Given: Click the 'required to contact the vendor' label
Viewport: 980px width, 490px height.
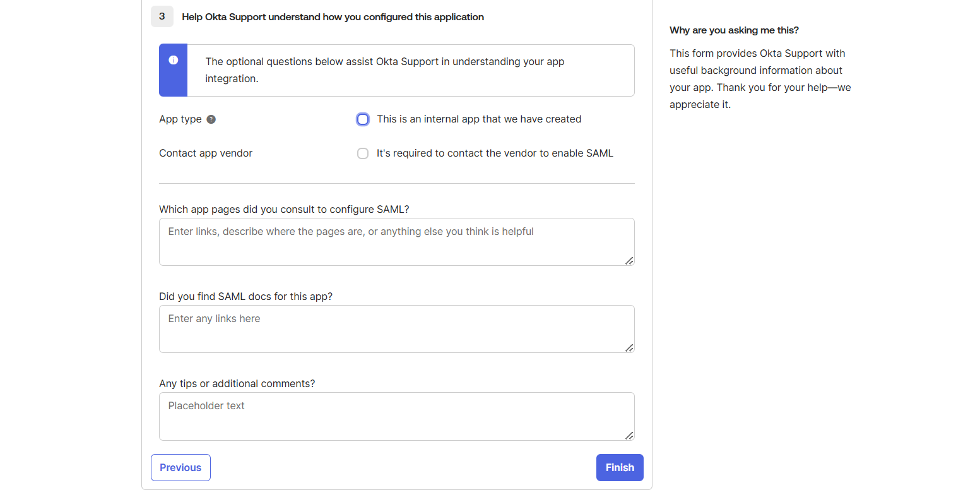Looking at the screenshot, I should pyautogui.click(x=495, y=153).
